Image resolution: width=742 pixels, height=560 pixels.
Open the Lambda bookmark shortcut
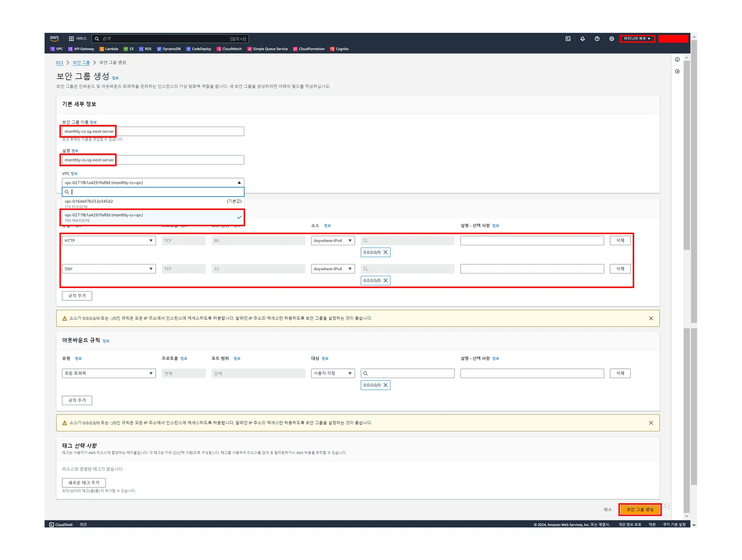pos(109,49)
